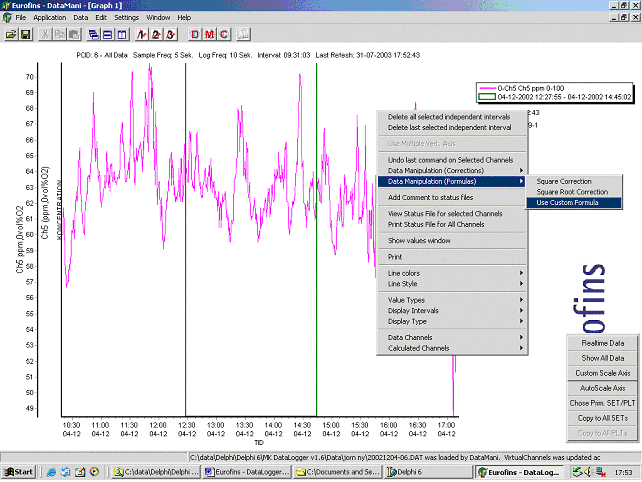Choose Add Comment to status files
642x482 pixels.
(452, 197)
